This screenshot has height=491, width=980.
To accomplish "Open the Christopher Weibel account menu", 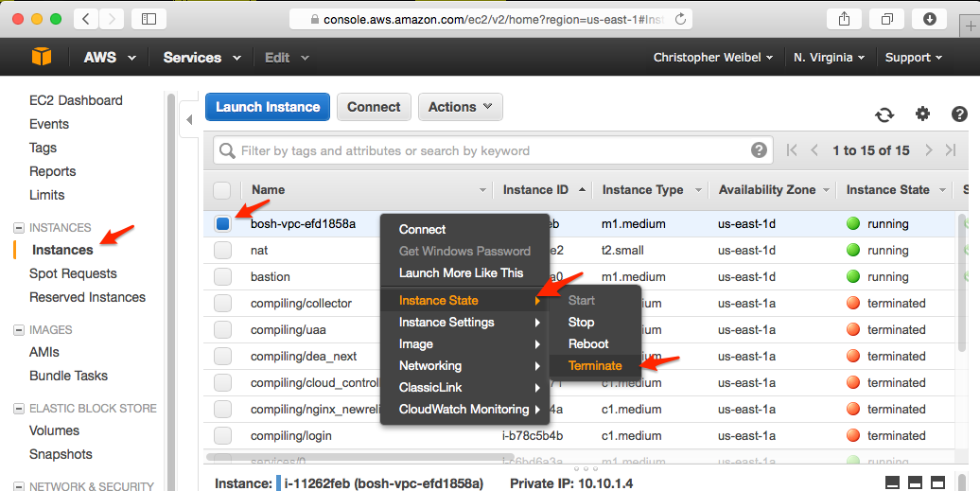I will (713, 58).
